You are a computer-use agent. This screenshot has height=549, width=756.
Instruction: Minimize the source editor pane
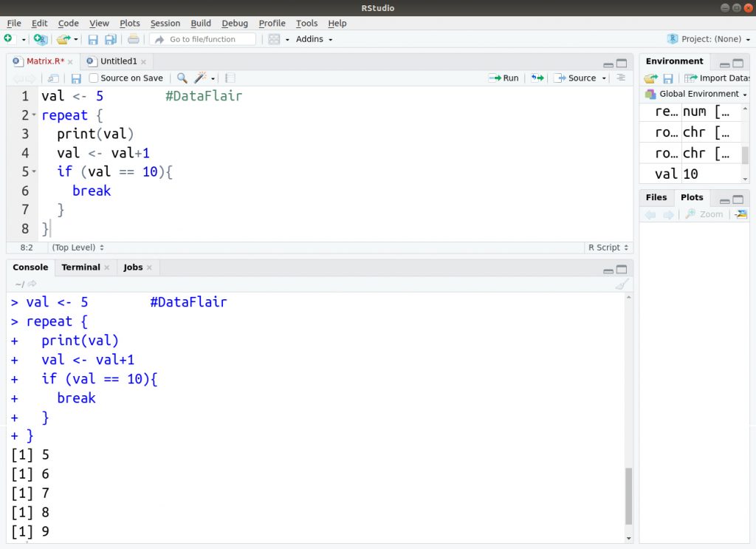[608, 64]
